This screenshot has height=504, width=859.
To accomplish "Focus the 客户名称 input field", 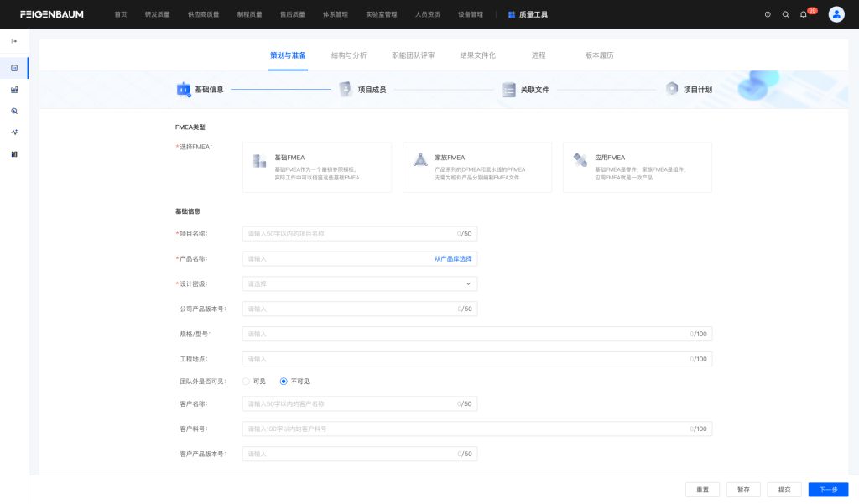I will click(x=359, y=403).
